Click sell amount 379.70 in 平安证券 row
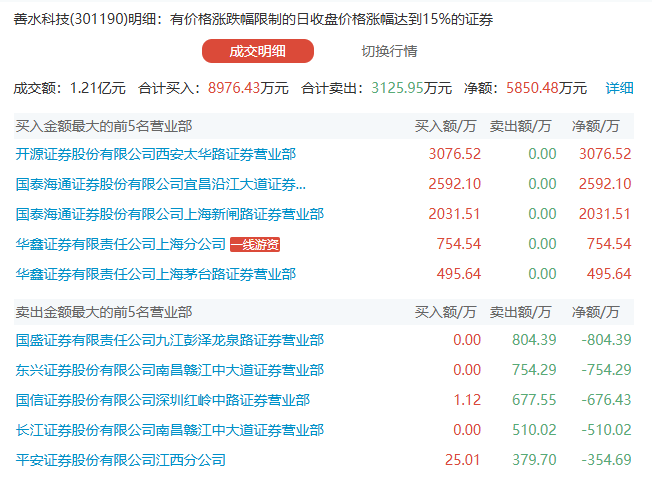Viewport: 652px width, 479px height. pos(534,460)
